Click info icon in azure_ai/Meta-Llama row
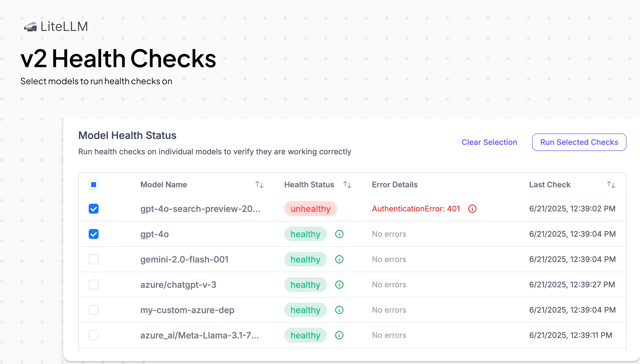 point(339,335)
